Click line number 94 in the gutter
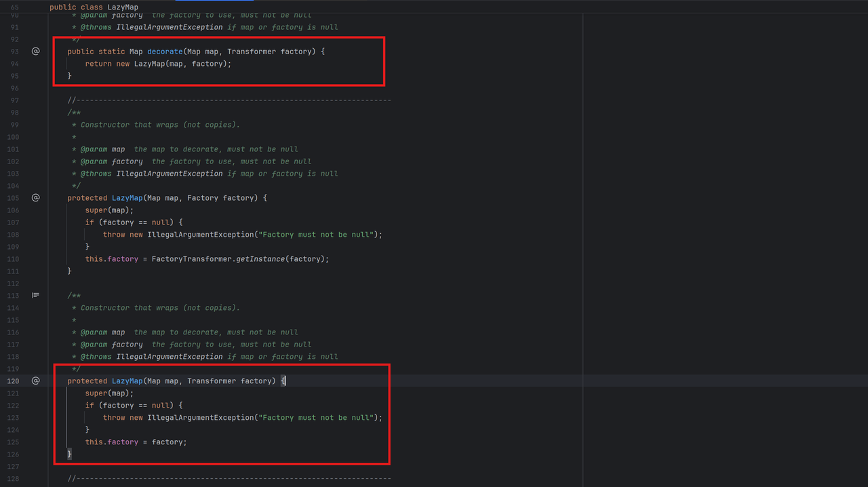 click(x=14, y=64)
